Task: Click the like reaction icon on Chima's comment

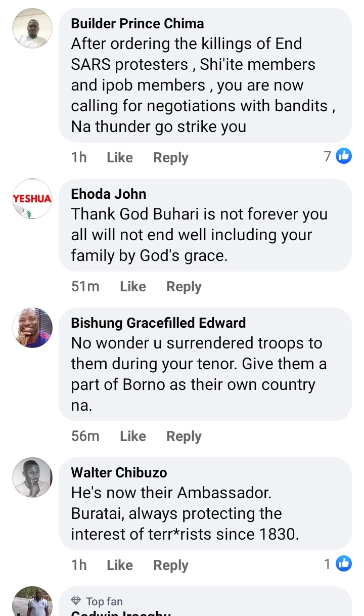Action: click(x=344, y=157)
